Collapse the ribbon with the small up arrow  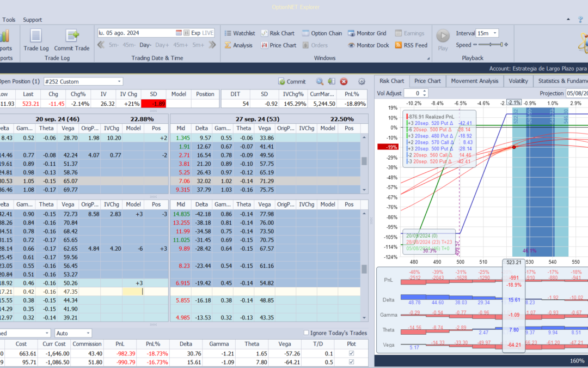tap(568, 20)
